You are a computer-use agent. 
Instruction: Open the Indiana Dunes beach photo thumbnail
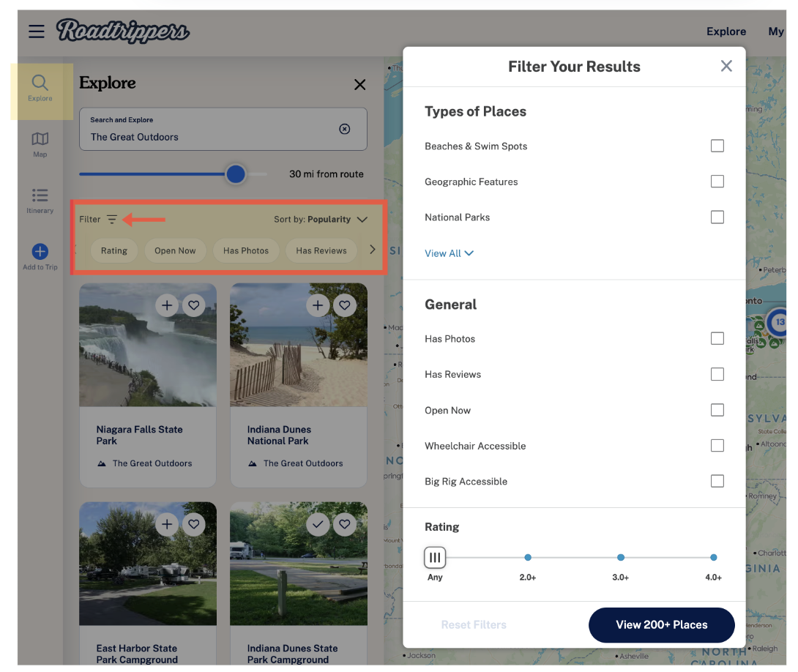coord(299,345)
